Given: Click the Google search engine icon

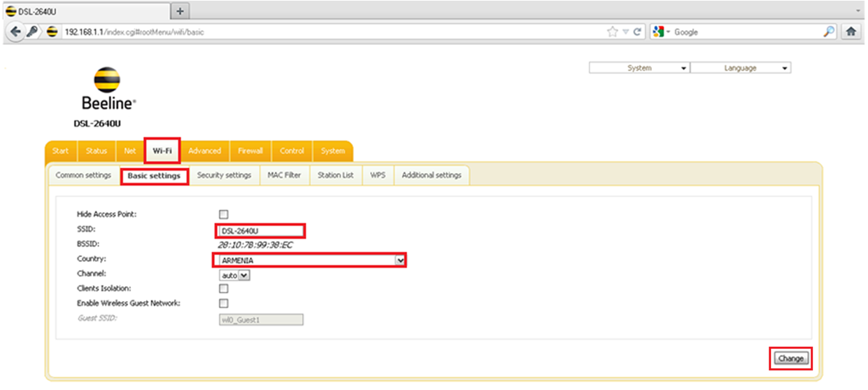Looking at the screenshot, I should coord(657,32).
